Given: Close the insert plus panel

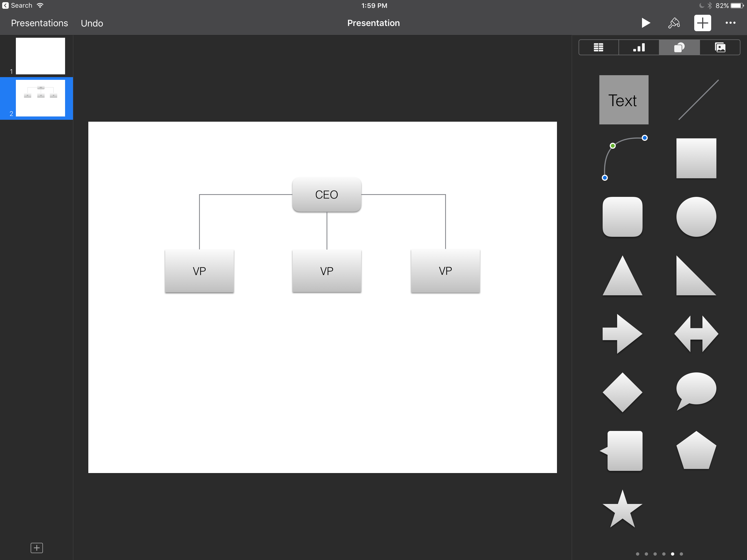Looking at the screenshot, I should (x=702, y=23).
